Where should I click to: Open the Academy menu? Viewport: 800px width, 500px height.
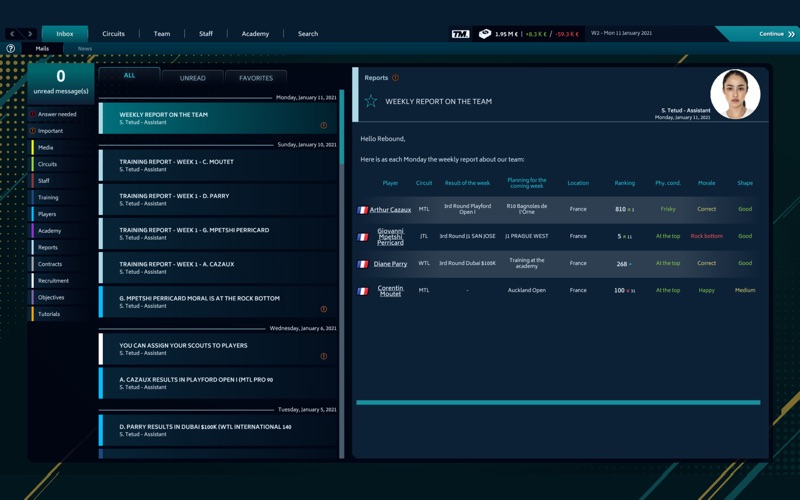(255, 34)
